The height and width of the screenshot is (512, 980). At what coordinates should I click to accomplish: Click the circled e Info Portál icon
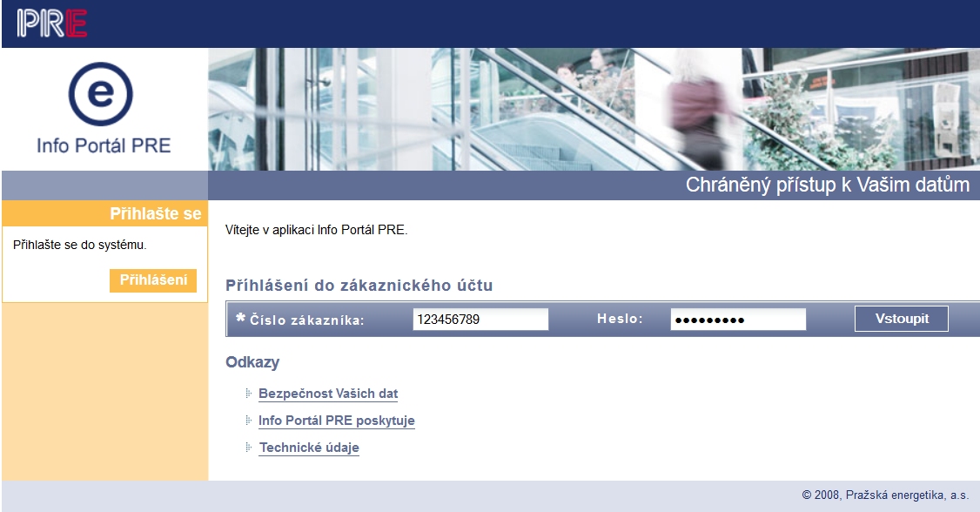click(101, 94)
